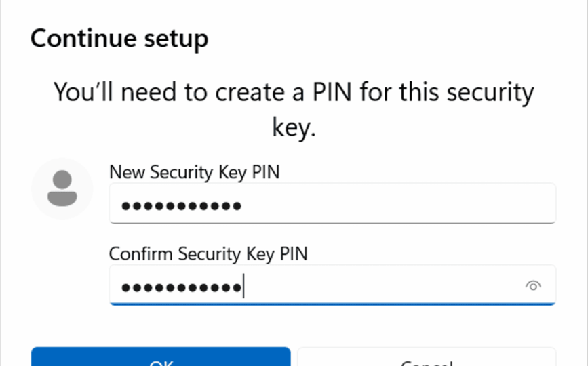Click empty area right of New PIN dots
This screenshot has height=366, width=588.
tap(407, 205)
